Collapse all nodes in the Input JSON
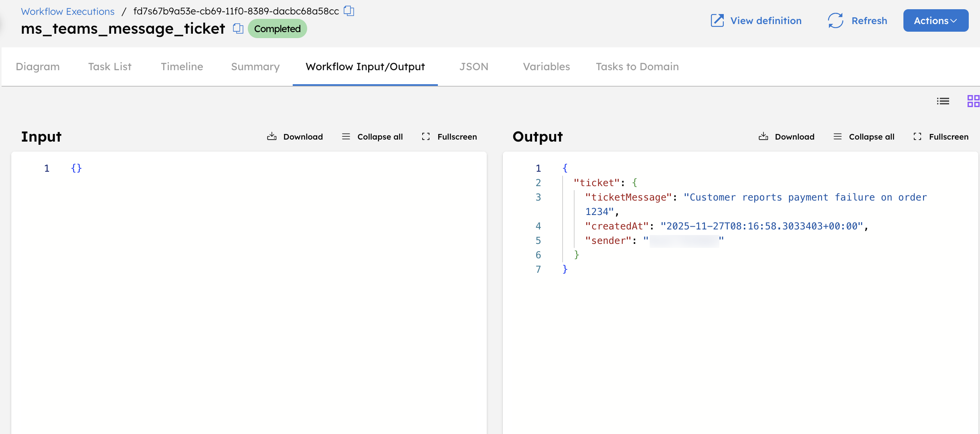This screenshot has height=434, width=980. [x=372, y=136]
